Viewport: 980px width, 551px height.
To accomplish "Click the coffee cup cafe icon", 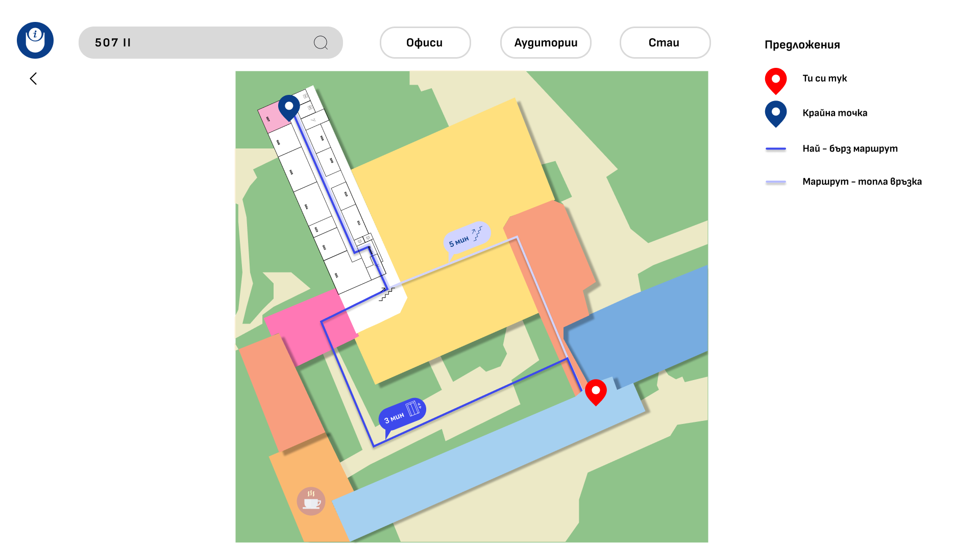I will 311,501.
